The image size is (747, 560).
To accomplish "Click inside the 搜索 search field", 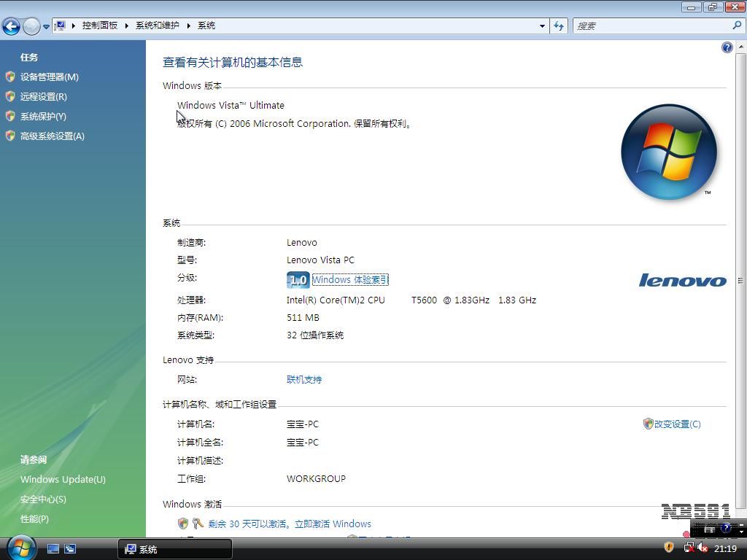I will pos(649,26).
